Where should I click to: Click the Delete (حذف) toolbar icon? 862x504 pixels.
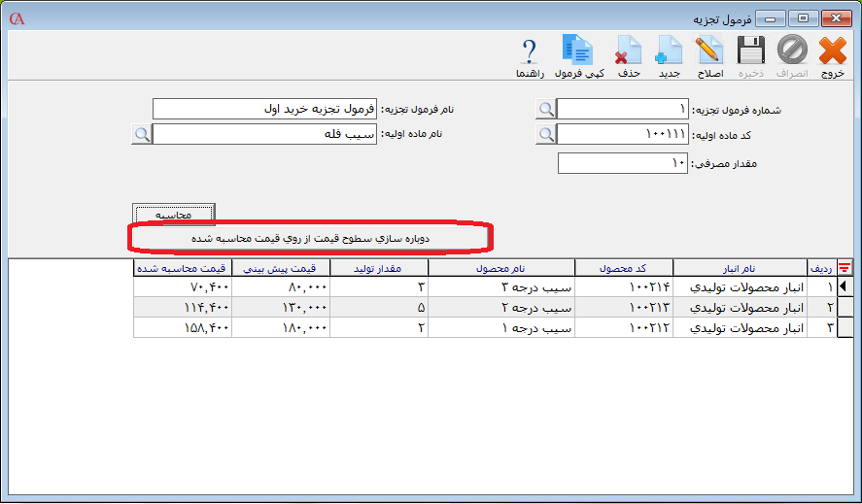click(629, 55)
